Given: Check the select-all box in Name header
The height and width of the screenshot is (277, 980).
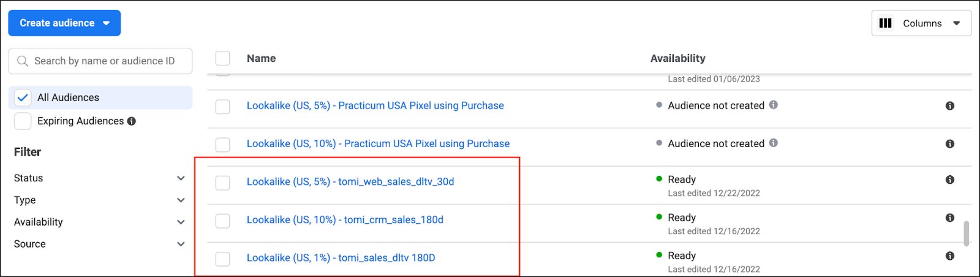Looking at the screenshot, I should pyautogui.click(x=223, y=58).
